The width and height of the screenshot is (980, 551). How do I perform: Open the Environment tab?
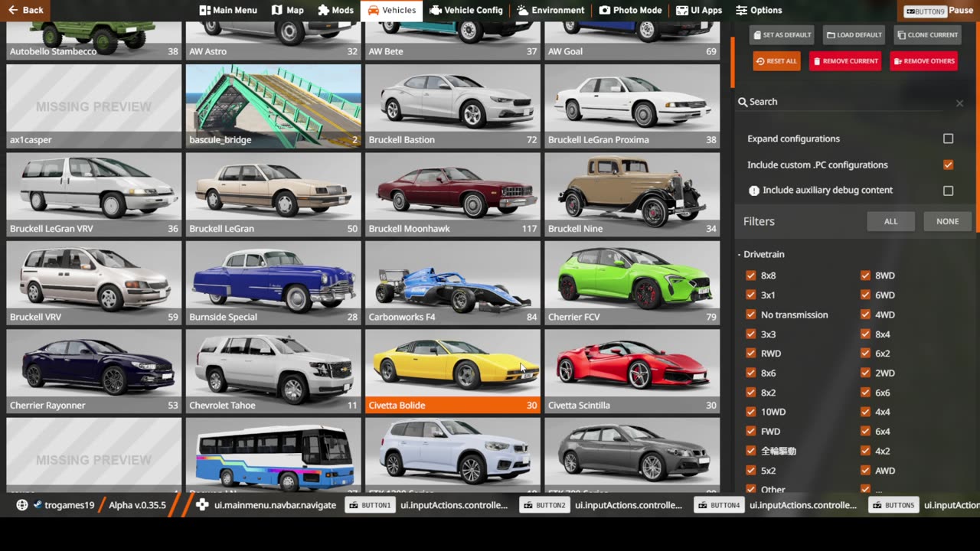click(x=550, y=10)
